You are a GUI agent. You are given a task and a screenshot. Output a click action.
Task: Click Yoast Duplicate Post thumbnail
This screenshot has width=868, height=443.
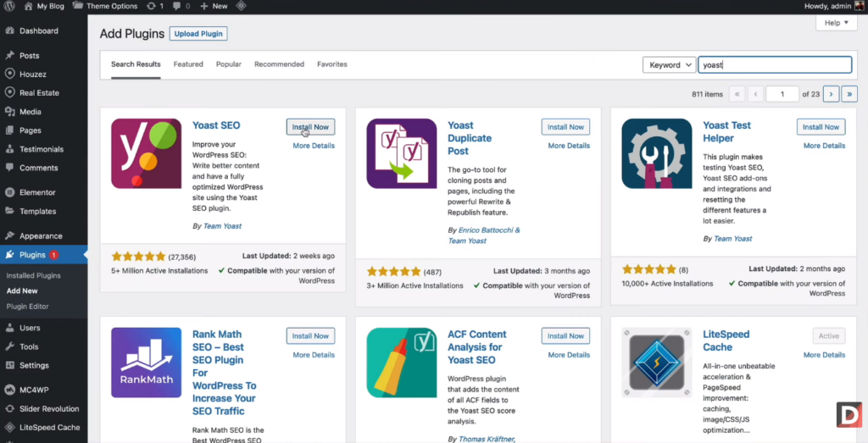pos(401,154)
